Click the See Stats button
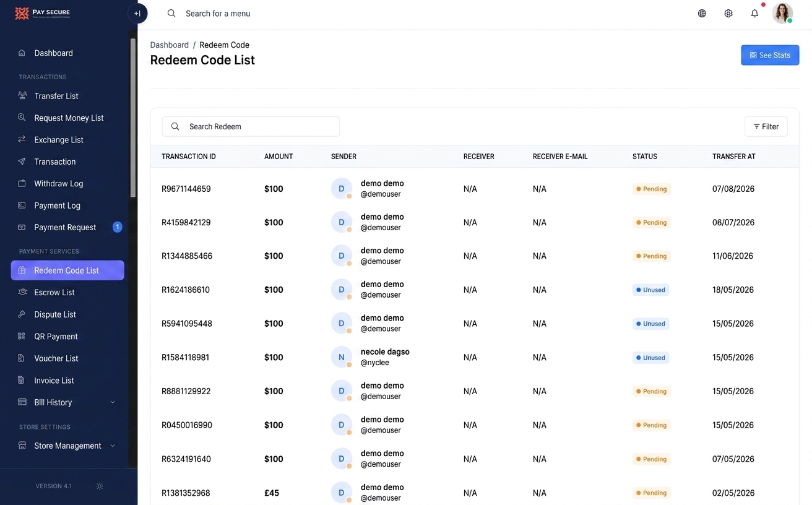The image size is (812, 505). 770,55
